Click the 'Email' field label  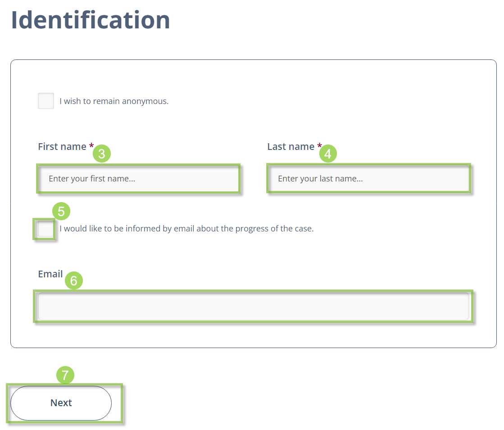[50, 274]
